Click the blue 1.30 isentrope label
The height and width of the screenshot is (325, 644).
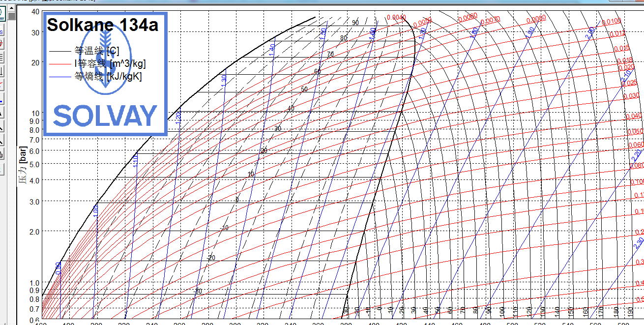point(224,81)
